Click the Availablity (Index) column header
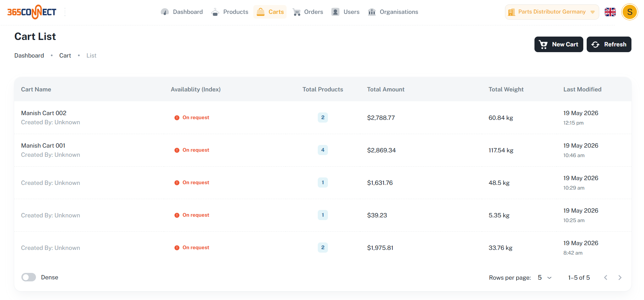The width and height of the screenshot is (644, 300). [x=196, y=89]
